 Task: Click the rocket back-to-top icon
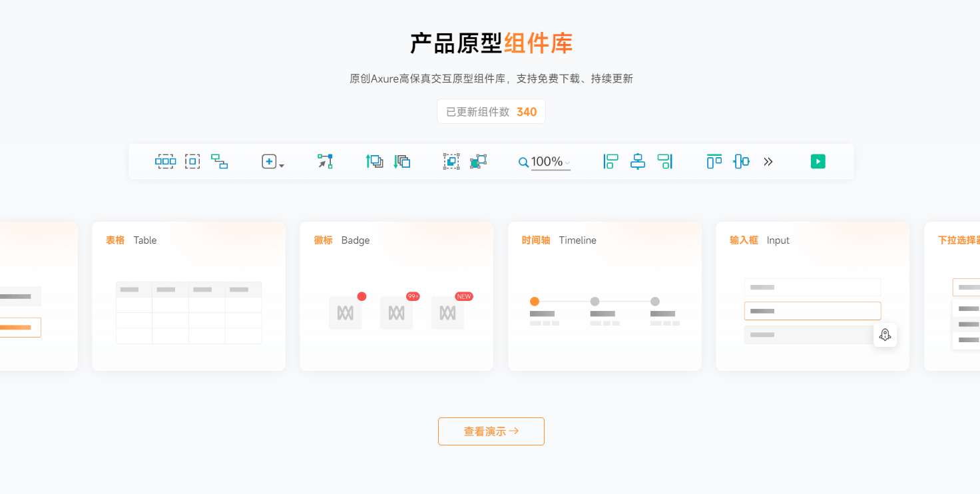885,335
